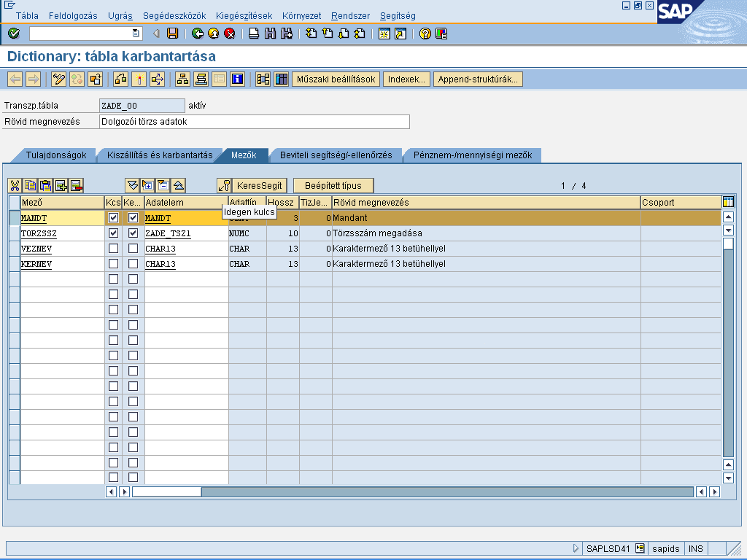Go to previous page icon
Screen dimensions: 747x560
pyautogui.click(x=328, y=34)
